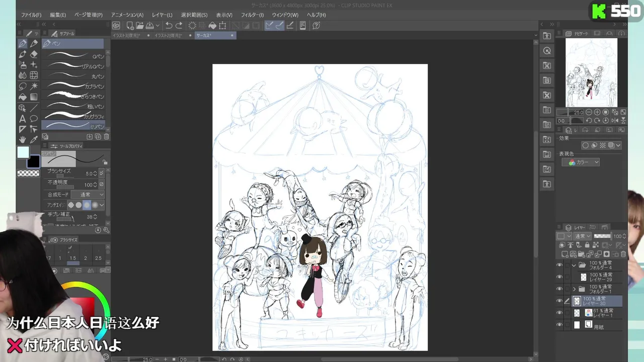
Task: Select the Pencil tool
Action: (x=34, y=44)
